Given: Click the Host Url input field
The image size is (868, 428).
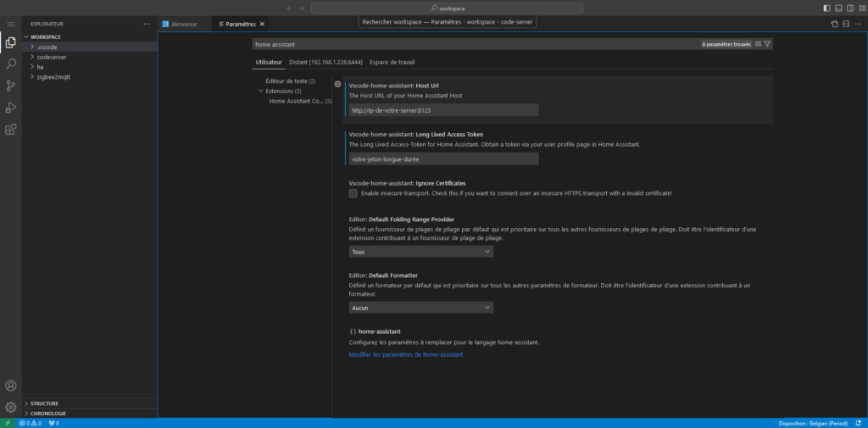Looking at the screenshot, I should 443,110.
